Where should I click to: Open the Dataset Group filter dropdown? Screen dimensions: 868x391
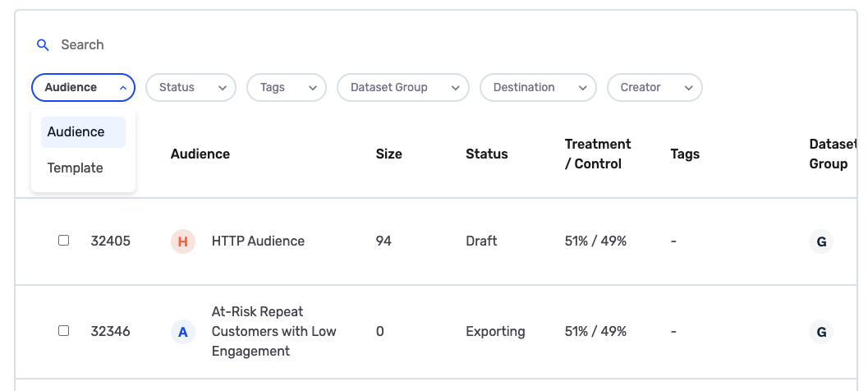point(402,88)
